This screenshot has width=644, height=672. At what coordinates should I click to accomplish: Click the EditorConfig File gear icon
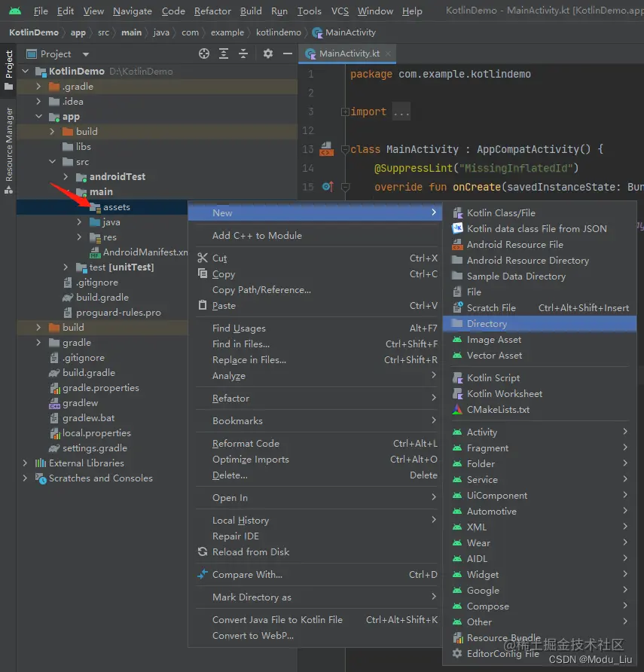coord(458,654)
